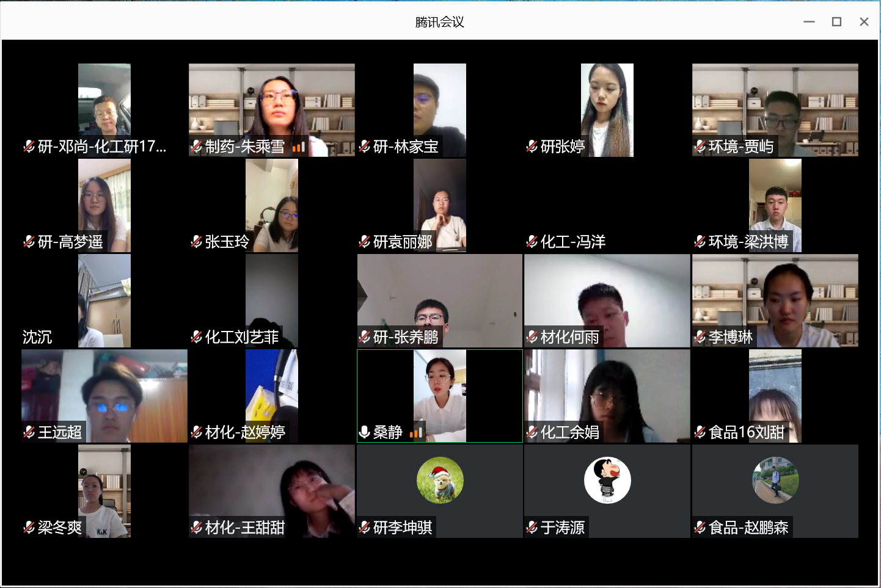881x588 pixels.
Task: Click the name label 沈沉
Action: click(37, 337)
